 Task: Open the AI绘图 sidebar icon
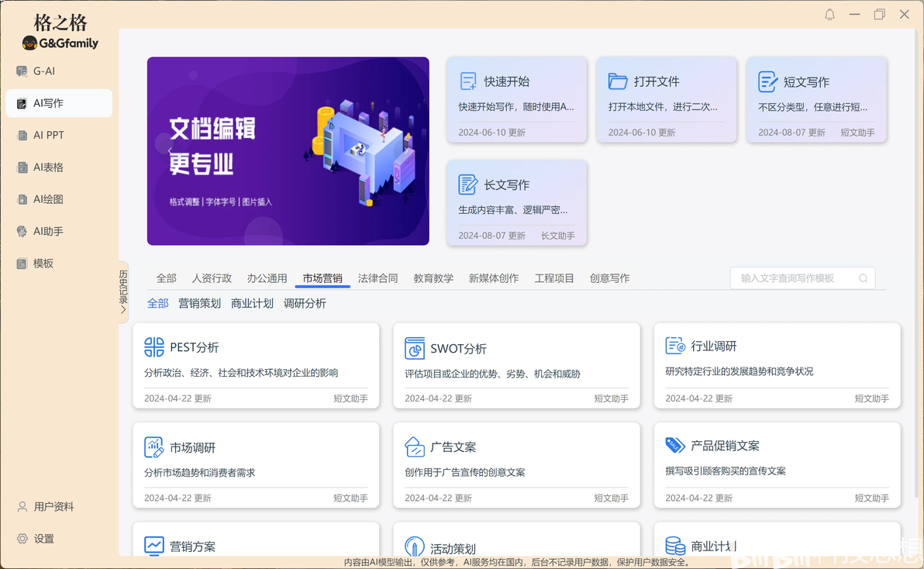click(x=22, y=200)
